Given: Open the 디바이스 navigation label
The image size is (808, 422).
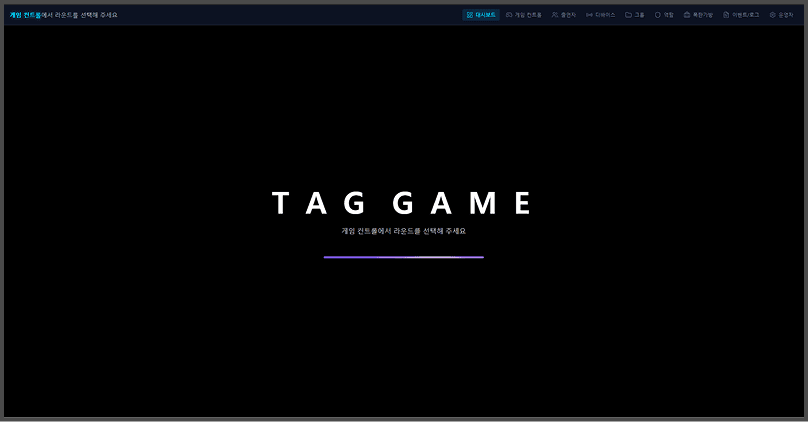Looking at the screenshot, I should (605, 15).
